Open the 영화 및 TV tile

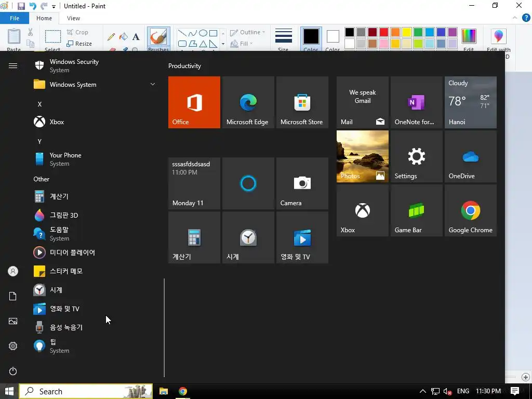(302, 237)
